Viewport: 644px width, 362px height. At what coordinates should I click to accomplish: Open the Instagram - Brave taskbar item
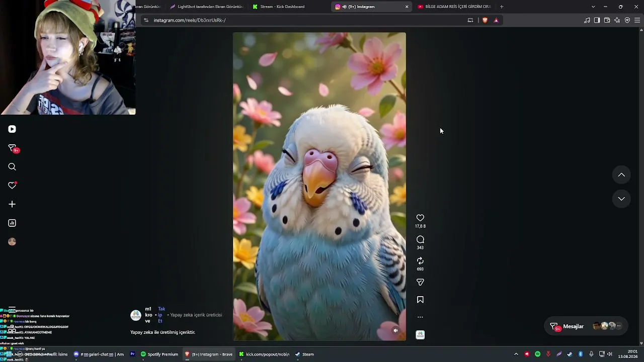point(209,354)
